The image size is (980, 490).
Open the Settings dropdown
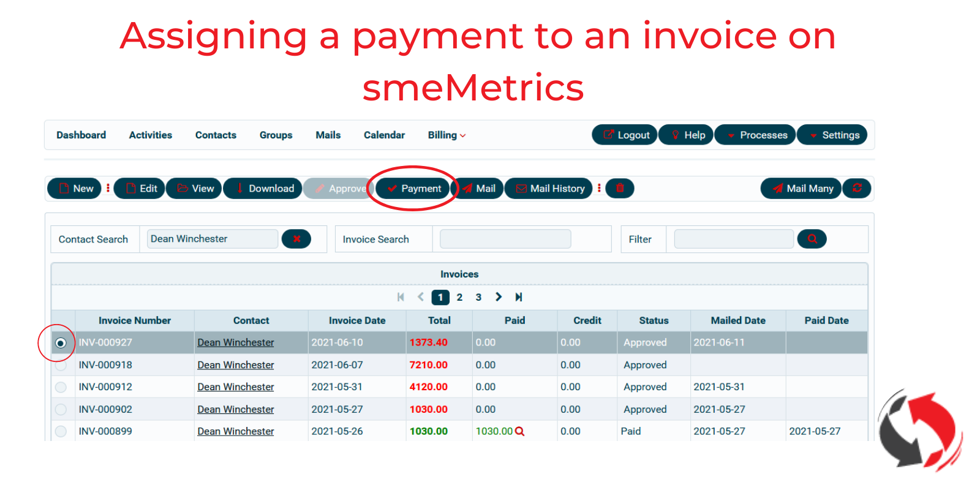coord(832,135)
